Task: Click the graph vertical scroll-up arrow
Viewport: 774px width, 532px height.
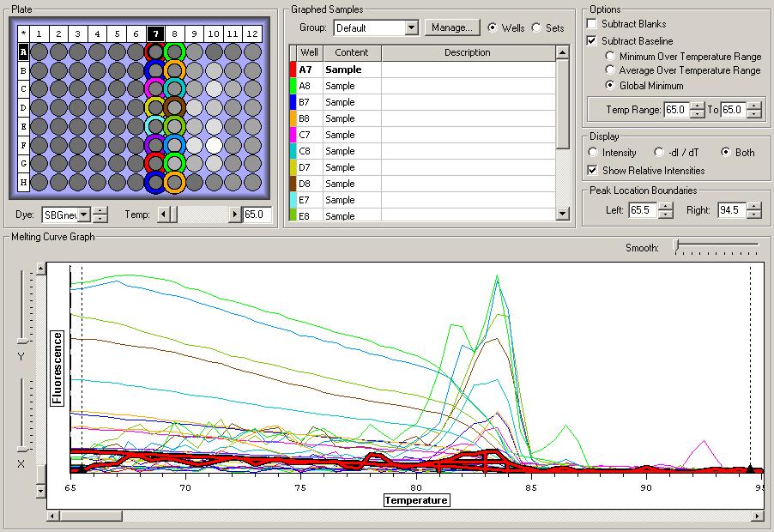Action: coord(41,269)
